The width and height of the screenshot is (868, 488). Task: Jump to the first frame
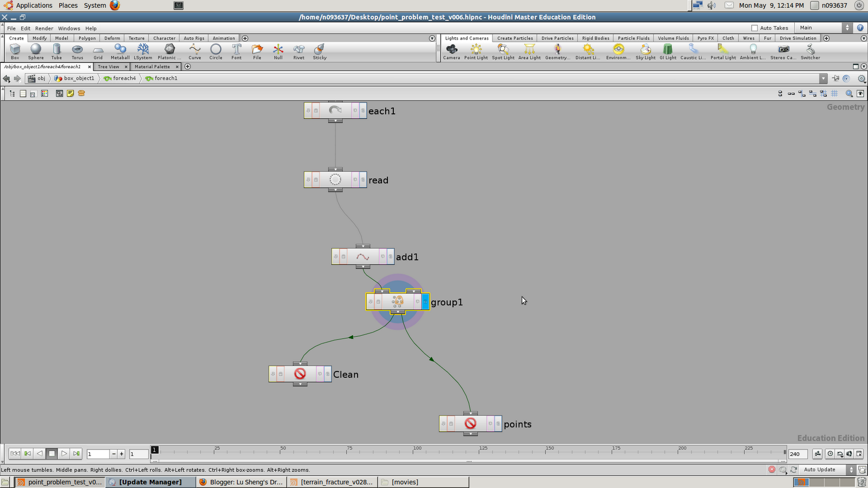click(x=15, y=453)
